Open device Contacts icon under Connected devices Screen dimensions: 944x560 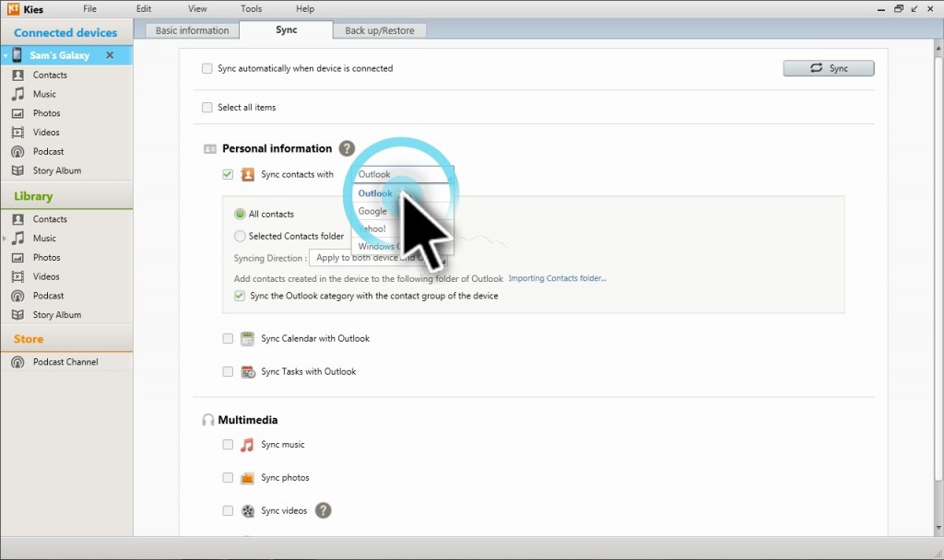[18, 76]
